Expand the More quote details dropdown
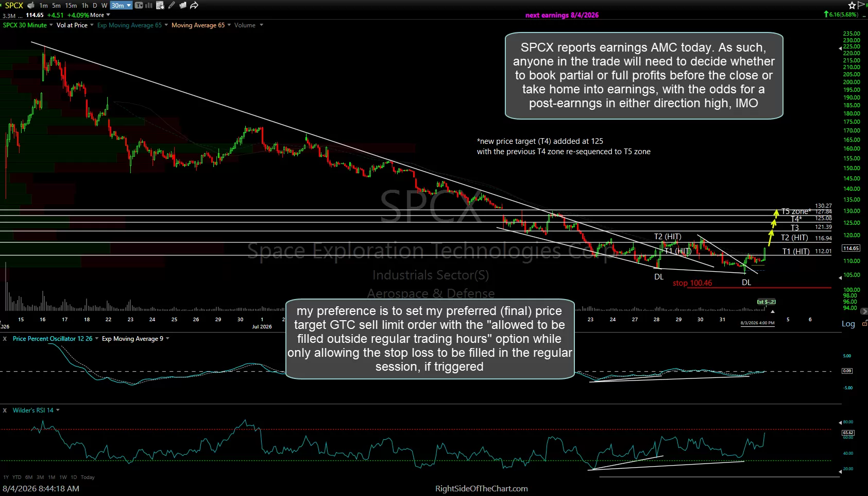This screenshot has width=868, height=496. coord(100,15)
